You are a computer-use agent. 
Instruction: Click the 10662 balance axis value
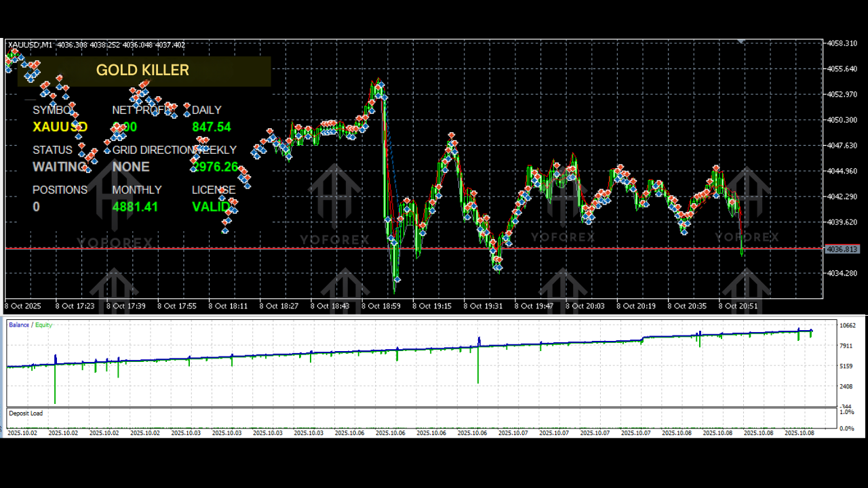point(847,326)
